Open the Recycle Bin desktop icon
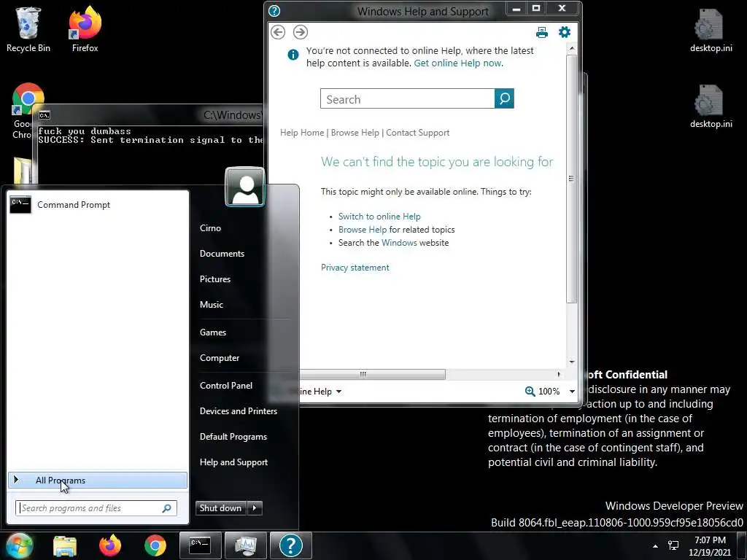This screenshot has width=747, height=560. 28,29
